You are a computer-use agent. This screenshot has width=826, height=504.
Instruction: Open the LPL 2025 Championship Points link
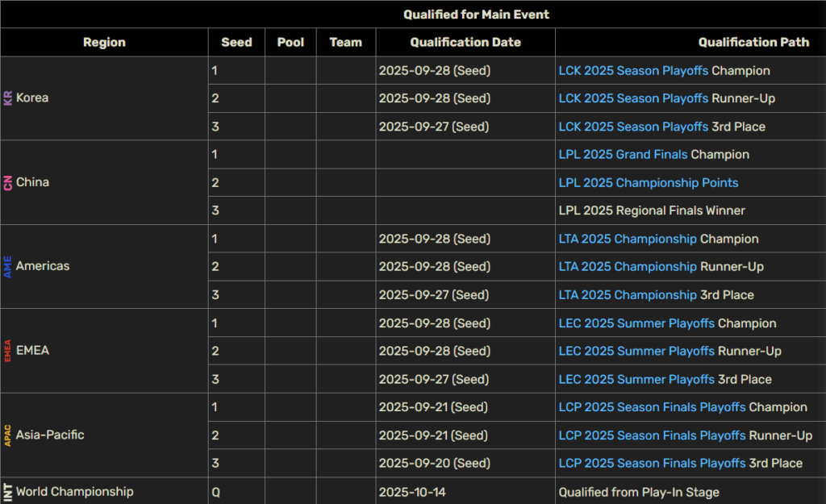(648, 183)
